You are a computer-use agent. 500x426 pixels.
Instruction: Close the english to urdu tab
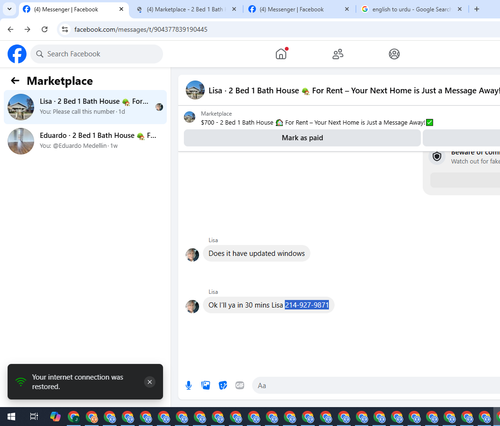[x=460, y=9]
